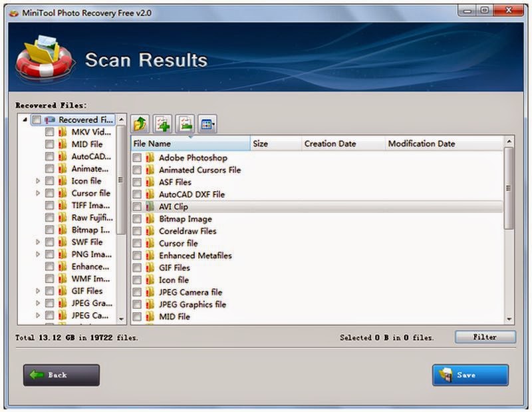Click the Coreldraw Files folder icon
This screenshot has height=412, width=532.
(150, 232)
